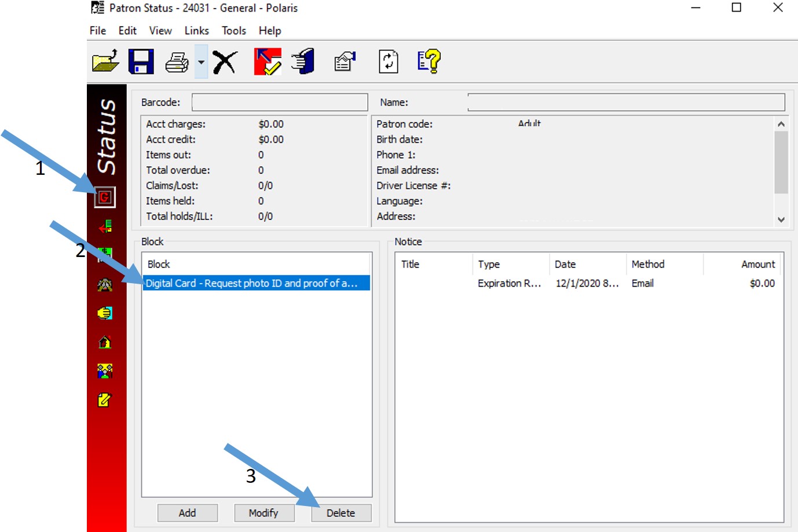Click the Polaris title bar app icon
Screen dimensions: 798x532
point(98,8)
